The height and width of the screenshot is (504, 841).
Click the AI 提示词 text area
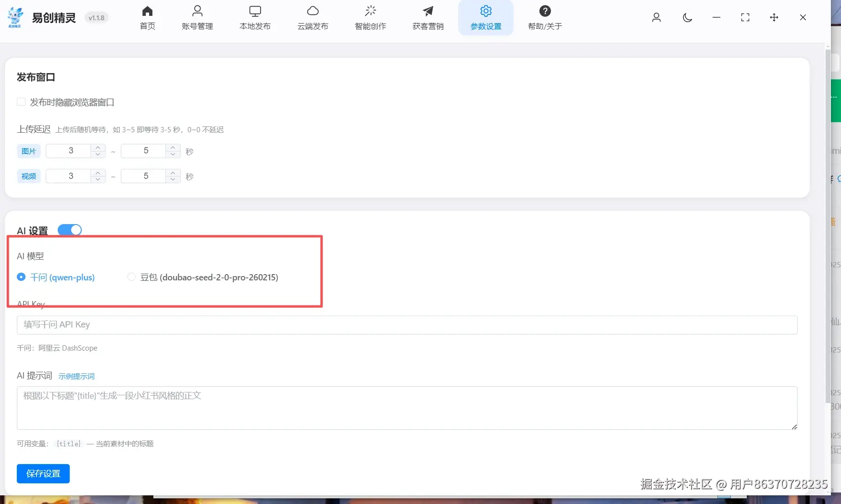coord(407,408)
